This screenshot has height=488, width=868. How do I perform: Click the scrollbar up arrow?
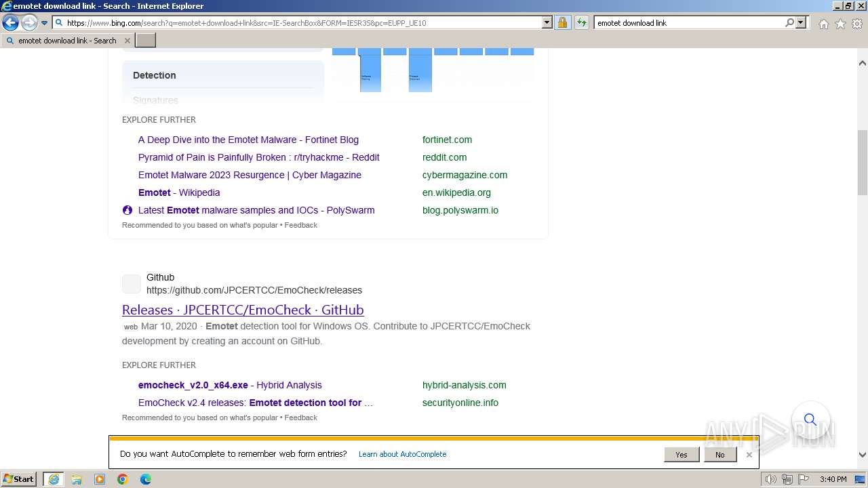click(x=863, y=63)
